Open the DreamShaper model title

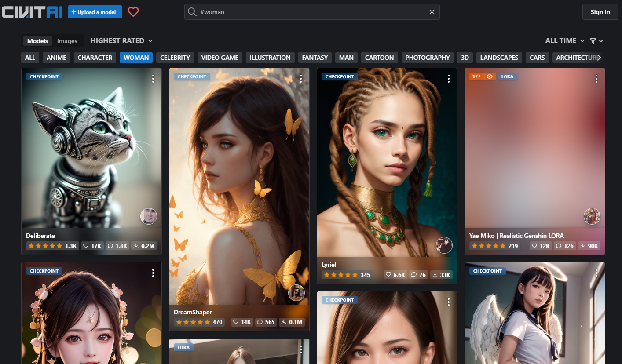(x=193, y=312)
